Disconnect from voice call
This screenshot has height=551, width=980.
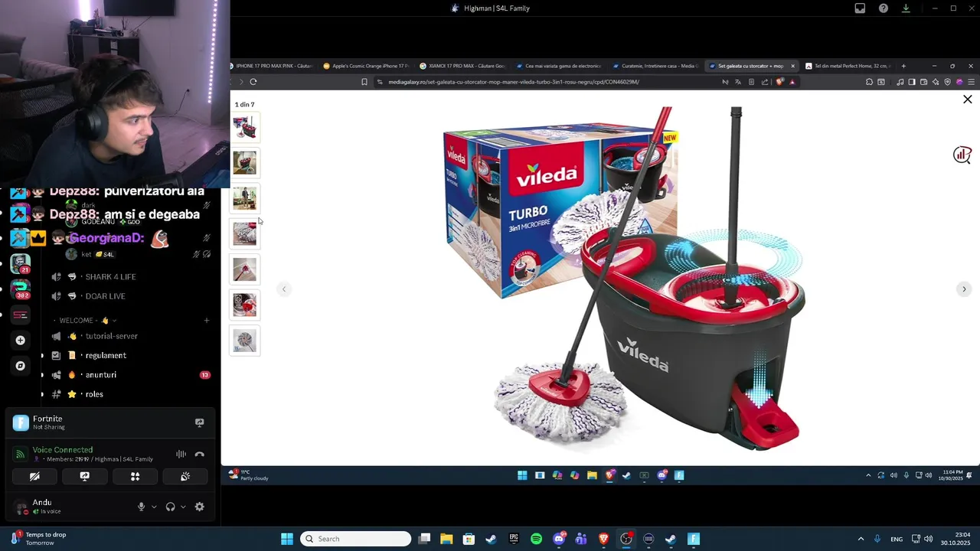[x=200, y=455]
